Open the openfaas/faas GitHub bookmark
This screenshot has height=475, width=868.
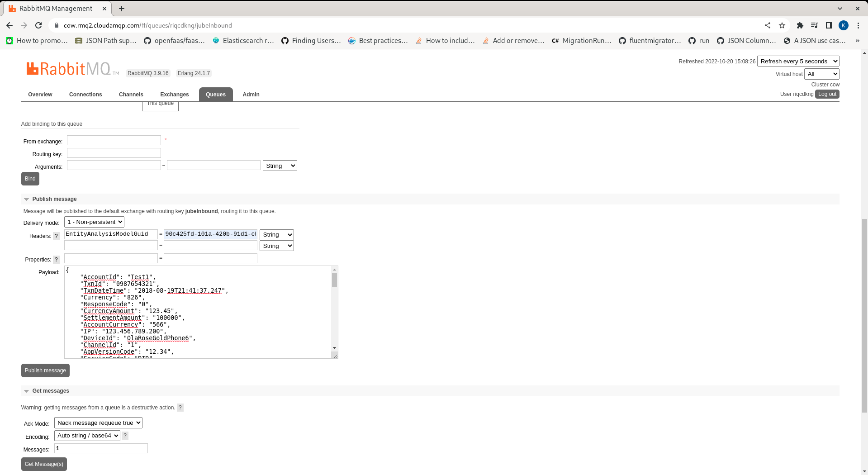(x=175, y=41)
